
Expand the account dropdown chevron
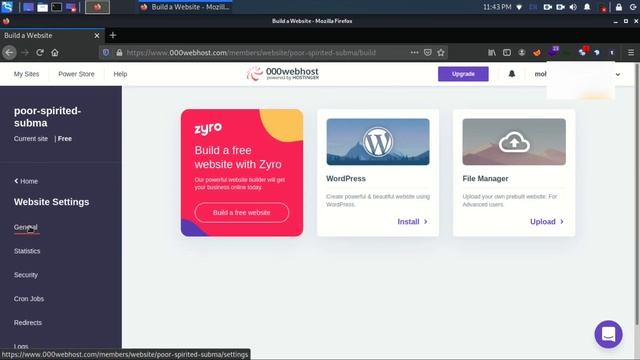pos(618,74)
